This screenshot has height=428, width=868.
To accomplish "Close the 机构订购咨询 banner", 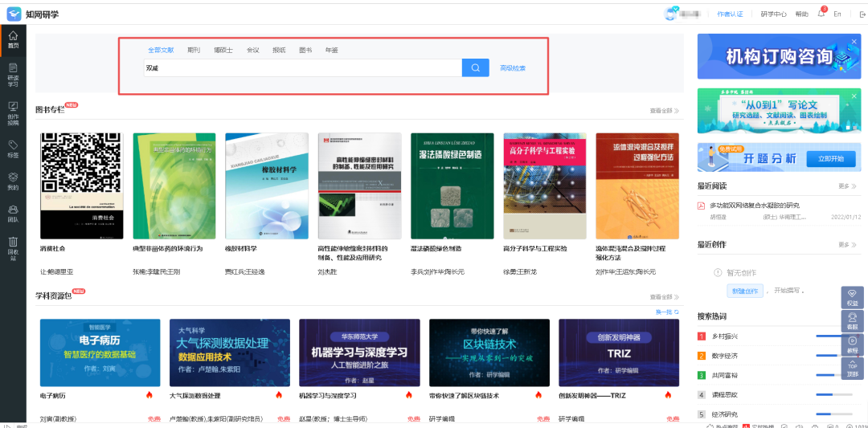I will point(854,41).
